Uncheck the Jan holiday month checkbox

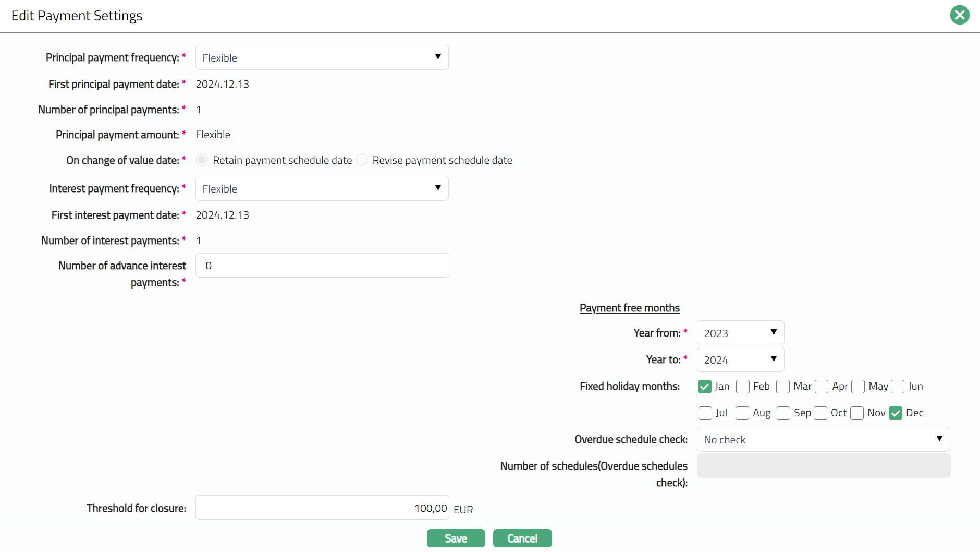tap(704, 387)
